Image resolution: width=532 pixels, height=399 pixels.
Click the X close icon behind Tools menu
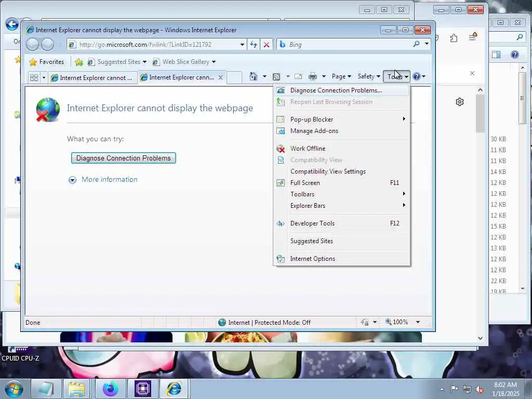pyautogui.click(x=472, y=73)
